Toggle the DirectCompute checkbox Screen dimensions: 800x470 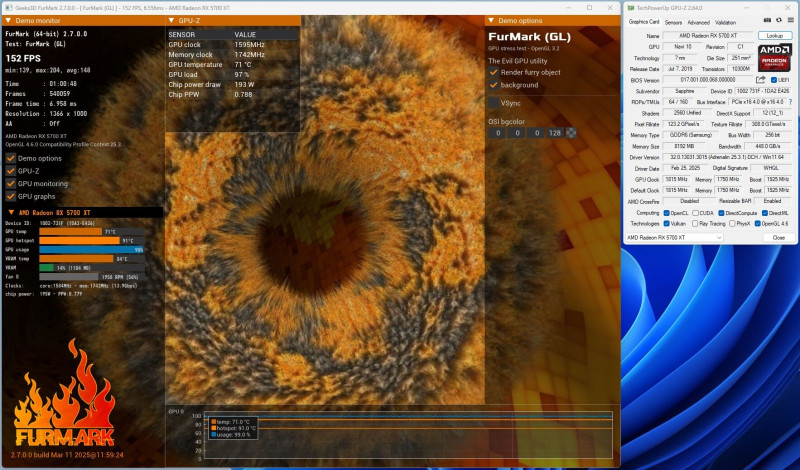coord(721,213)
